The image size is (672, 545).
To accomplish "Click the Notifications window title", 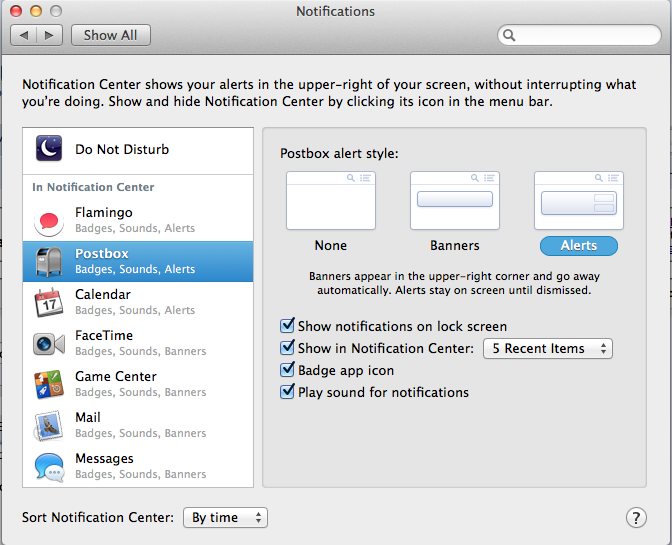I will [336, 11].
